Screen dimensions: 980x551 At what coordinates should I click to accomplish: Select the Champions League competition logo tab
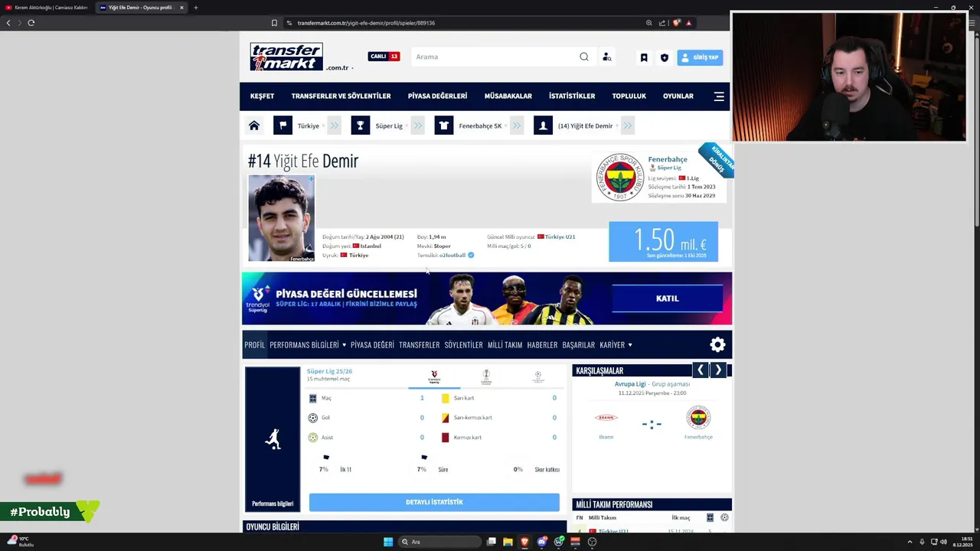tap(538, 377)
